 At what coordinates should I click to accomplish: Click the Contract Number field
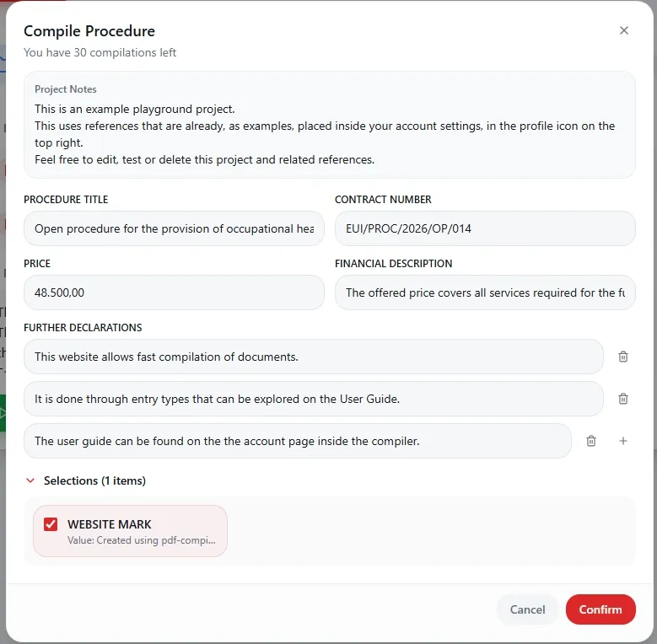pyautogui.click(x=485, y=228)
